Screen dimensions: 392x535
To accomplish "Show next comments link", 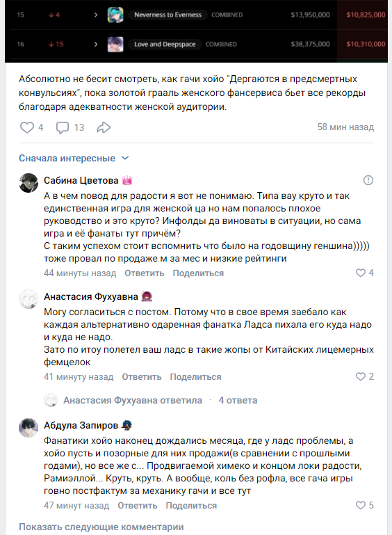I will 101,527.
